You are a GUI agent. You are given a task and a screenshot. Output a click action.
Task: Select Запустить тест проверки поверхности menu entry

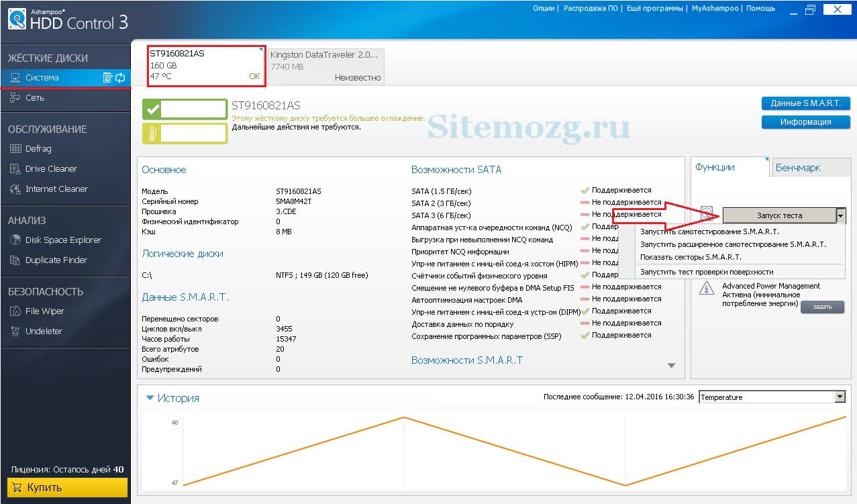707,272
